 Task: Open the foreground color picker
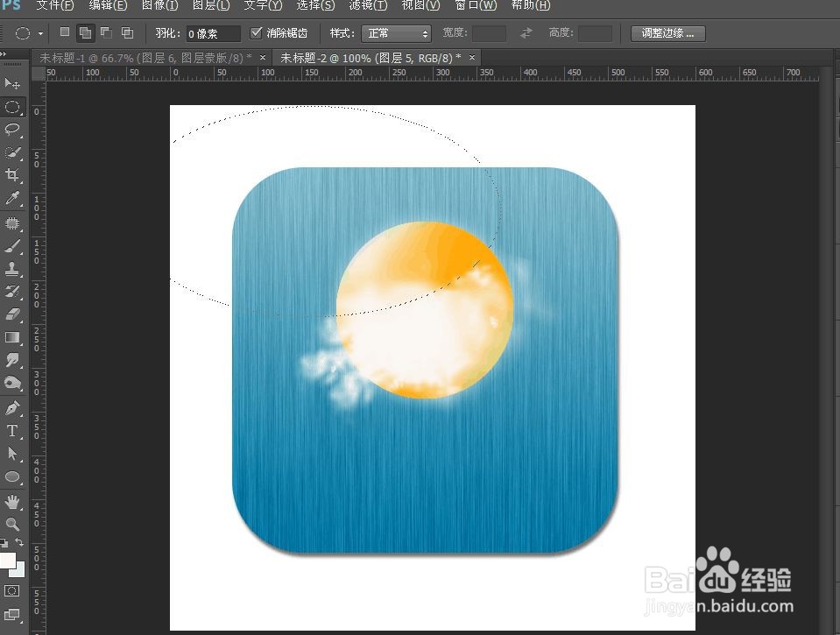point(7,561)
